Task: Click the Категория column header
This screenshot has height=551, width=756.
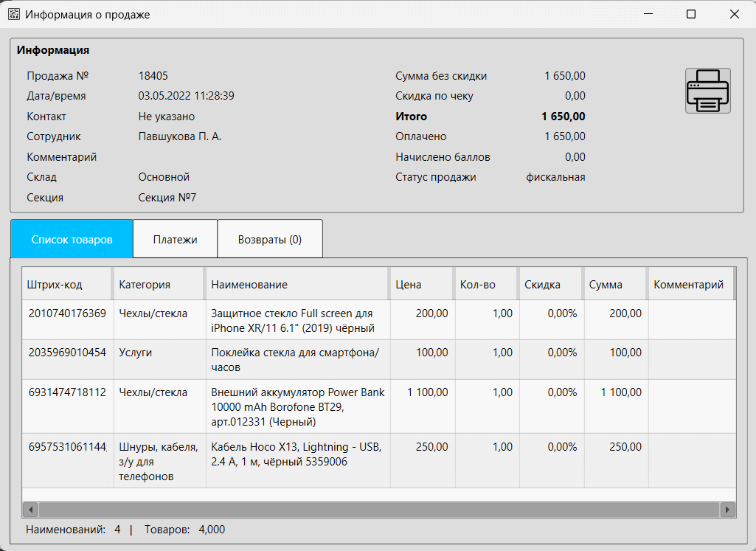Action: [x=158, y=284]
